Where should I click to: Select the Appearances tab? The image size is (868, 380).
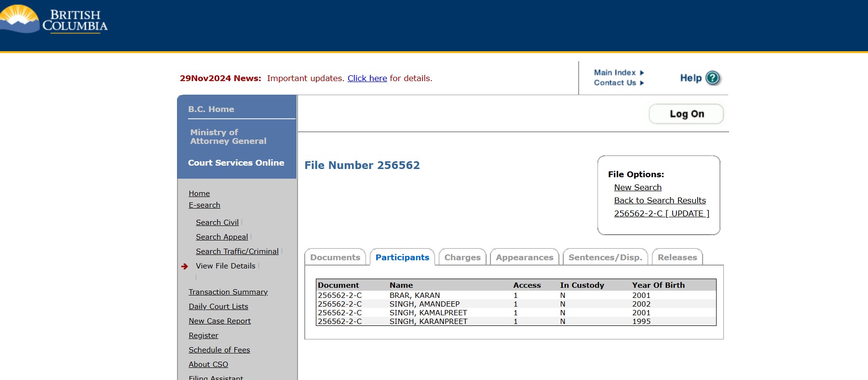tap(524, 257)
